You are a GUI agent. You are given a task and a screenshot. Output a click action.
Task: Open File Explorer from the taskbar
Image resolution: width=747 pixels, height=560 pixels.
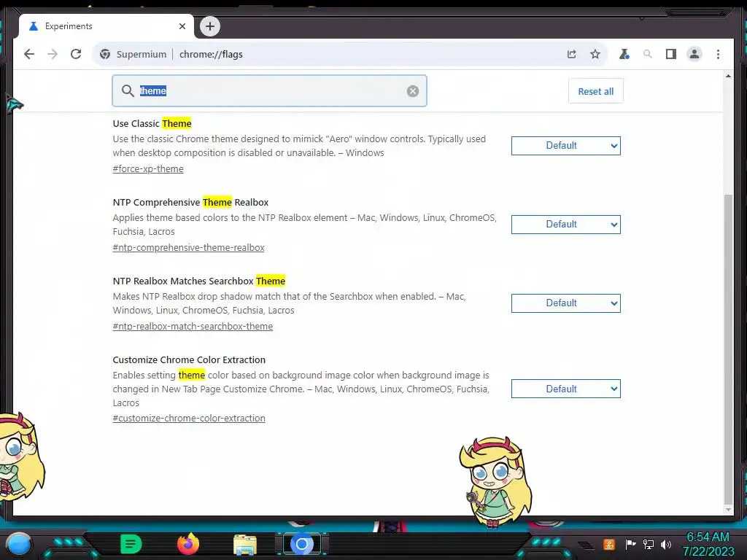point(245,545)
